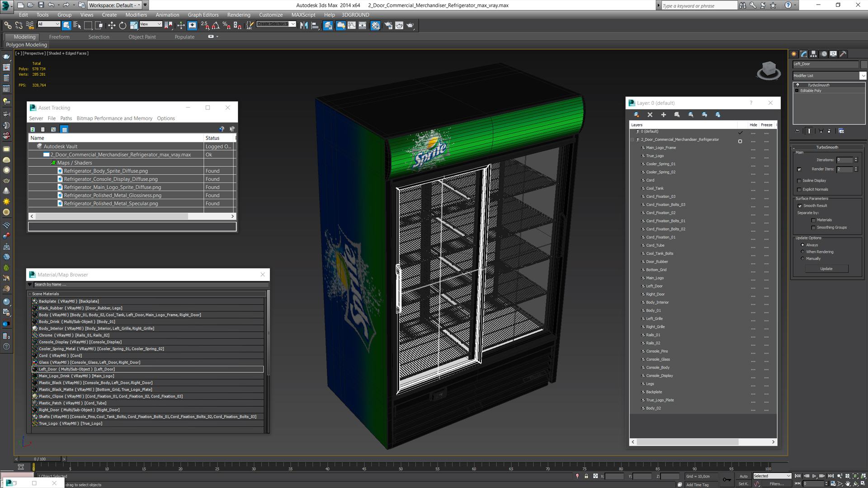Open the reference coordinate View dropdown

(151, 24)
